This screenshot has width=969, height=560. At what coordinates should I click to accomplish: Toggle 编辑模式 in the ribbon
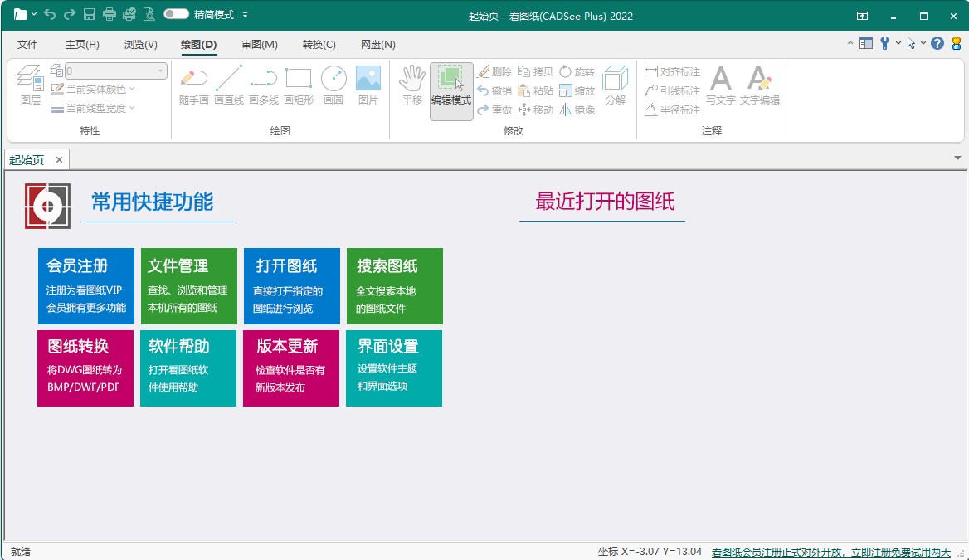450,90
